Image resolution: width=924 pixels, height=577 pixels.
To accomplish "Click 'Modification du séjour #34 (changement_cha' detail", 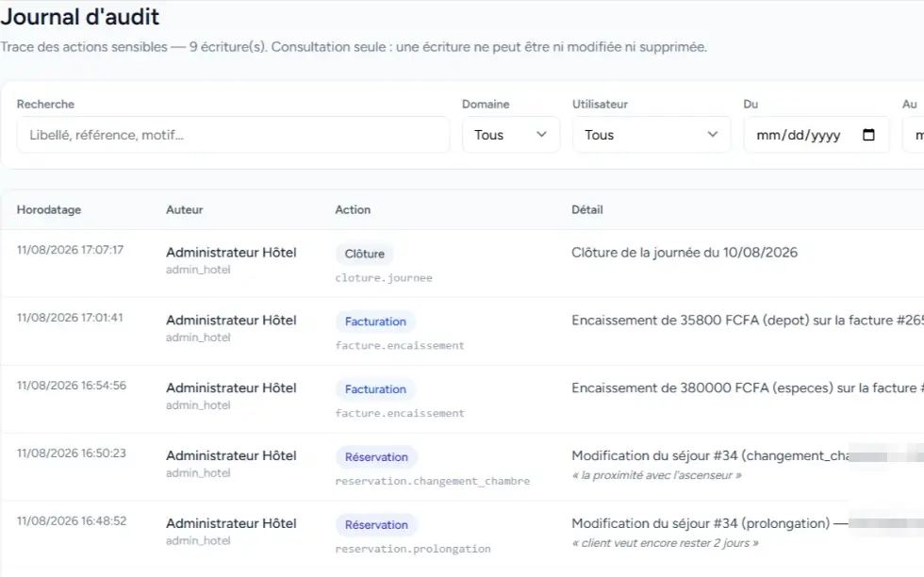I will point(710,456).
